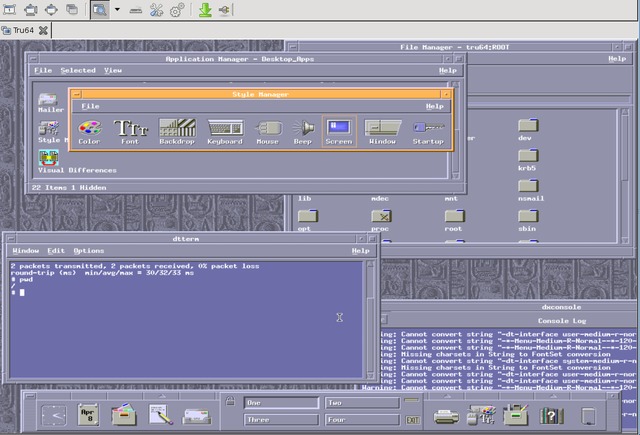Open the mail tray icon on front panel
This screenshot has height=435, width=640.
pyautogui.click(x=197, y=416)
